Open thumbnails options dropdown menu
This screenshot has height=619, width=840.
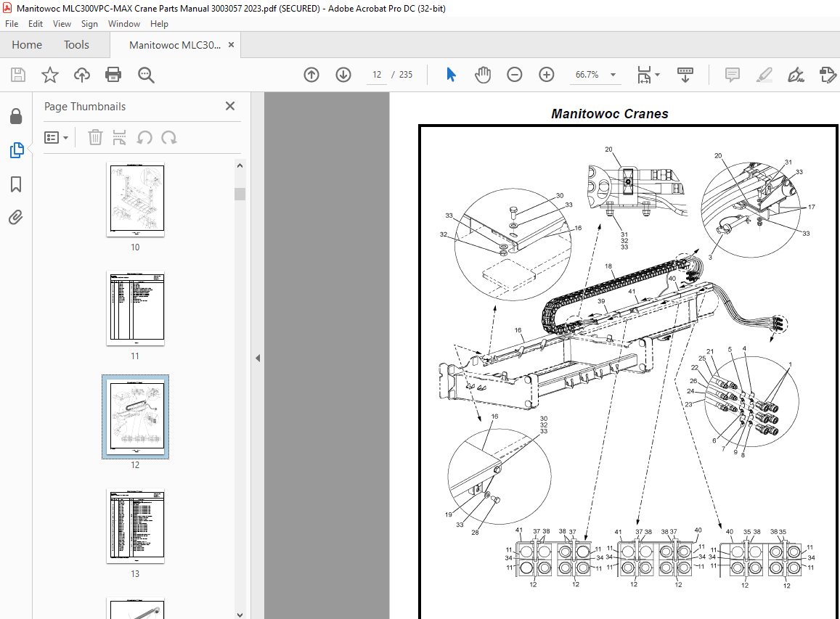click(x=56, y=138)
